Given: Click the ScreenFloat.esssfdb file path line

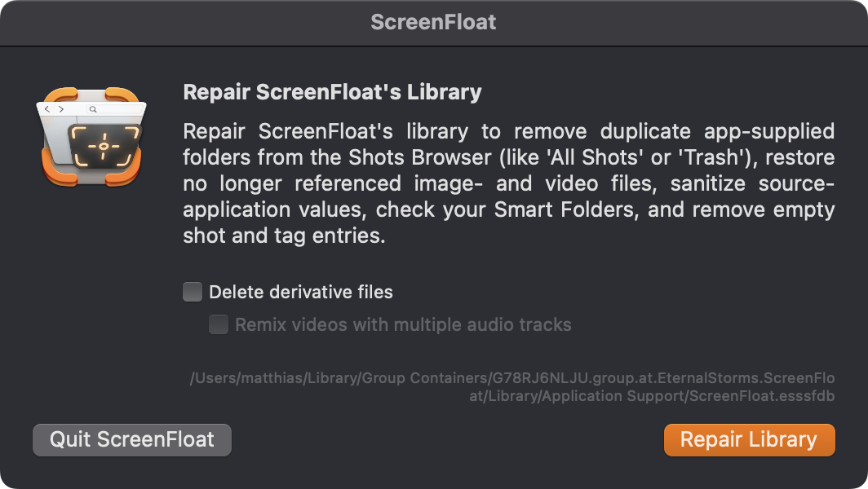Looking at the screenshot, I should (652, 396).
